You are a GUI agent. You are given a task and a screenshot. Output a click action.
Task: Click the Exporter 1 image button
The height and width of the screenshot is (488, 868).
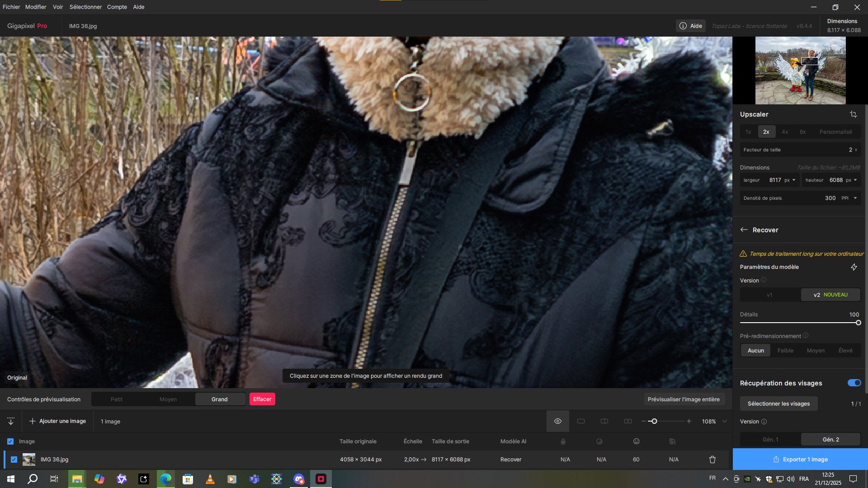pos(800,459)
